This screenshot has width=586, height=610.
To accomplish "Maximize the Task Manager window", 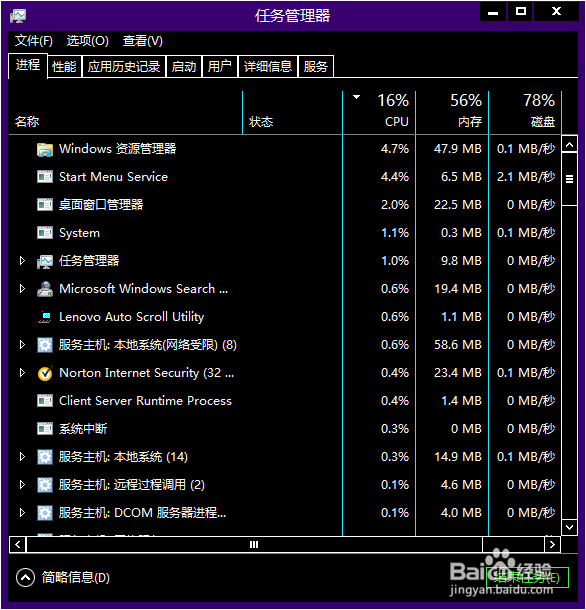I will [x=520, y=11].
